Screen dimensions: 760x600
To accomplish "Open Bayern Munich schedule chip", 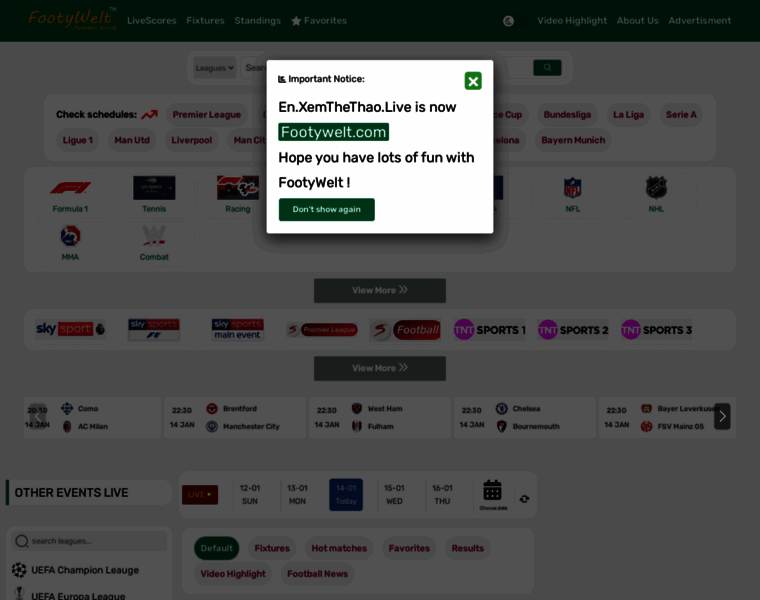I will click(573, 140).
